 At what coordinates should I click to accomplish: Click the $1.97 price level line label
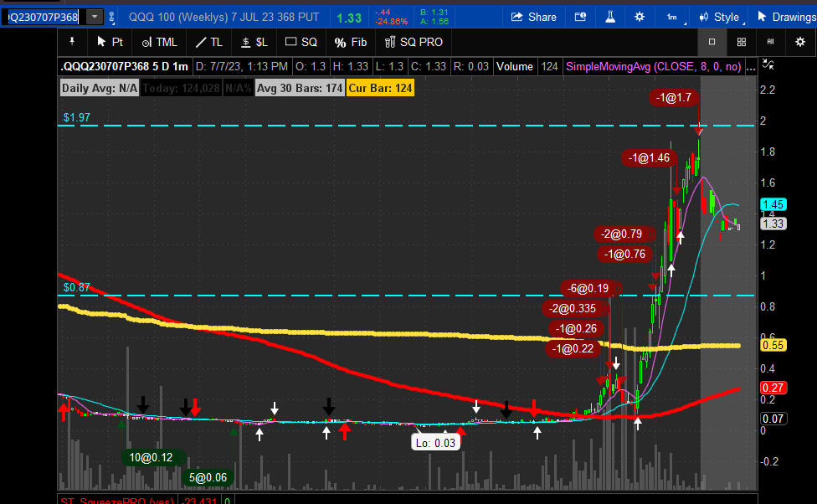click(77, 117)
